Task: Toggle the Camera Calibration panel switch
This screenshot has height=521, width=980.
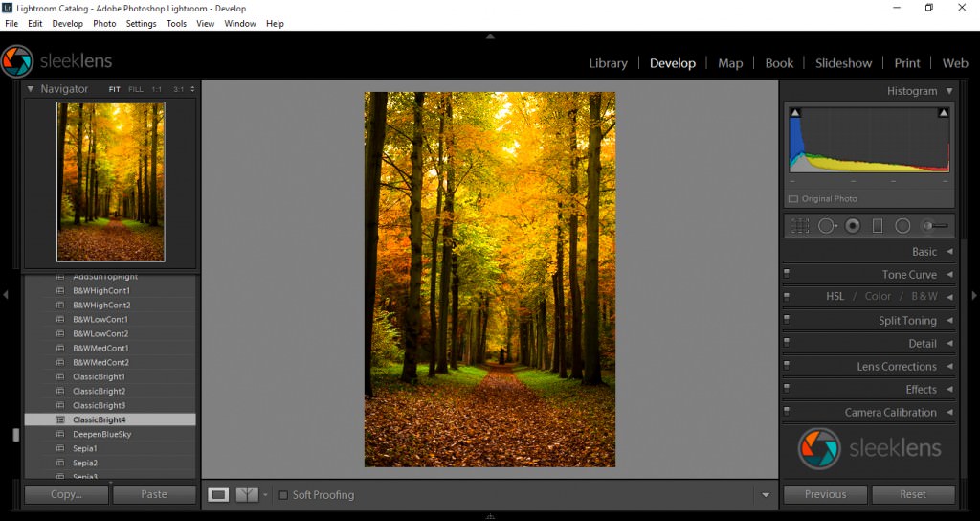Action: [787, 412]
